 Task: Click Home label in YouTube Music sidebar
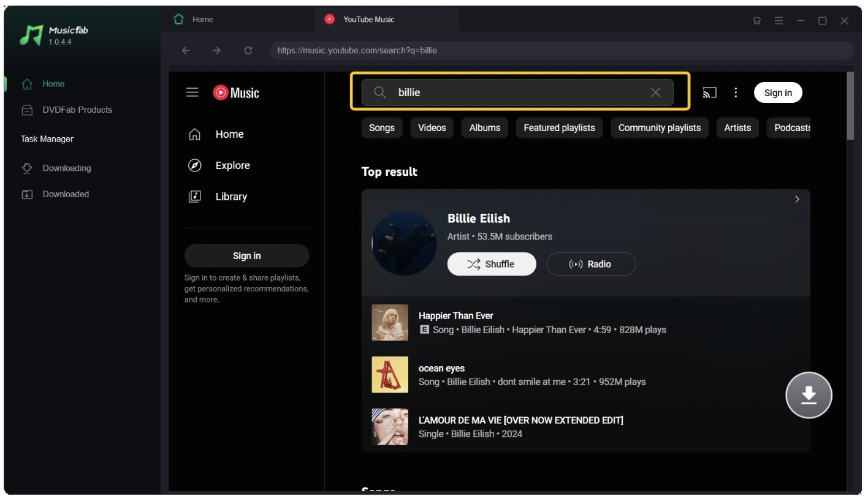pos(230,134)
